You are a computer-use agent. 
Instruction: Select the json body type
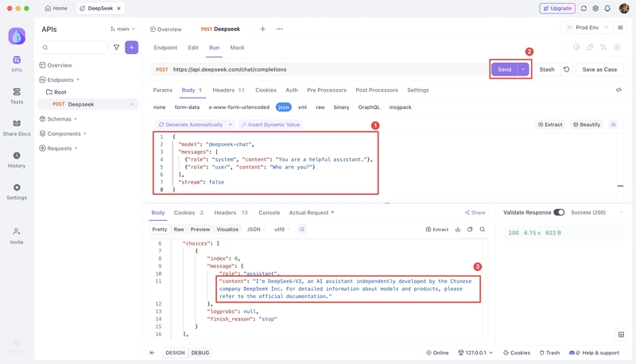(x=284, y=107)
